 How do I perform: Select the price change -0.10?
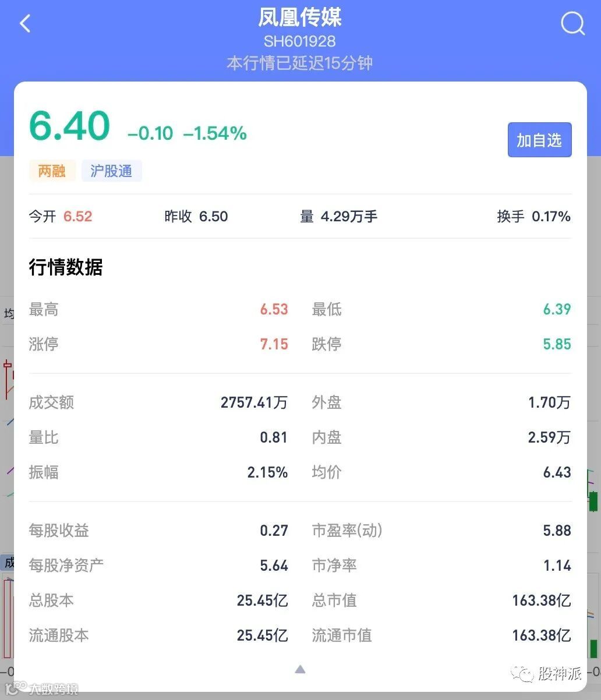(150, 133)
